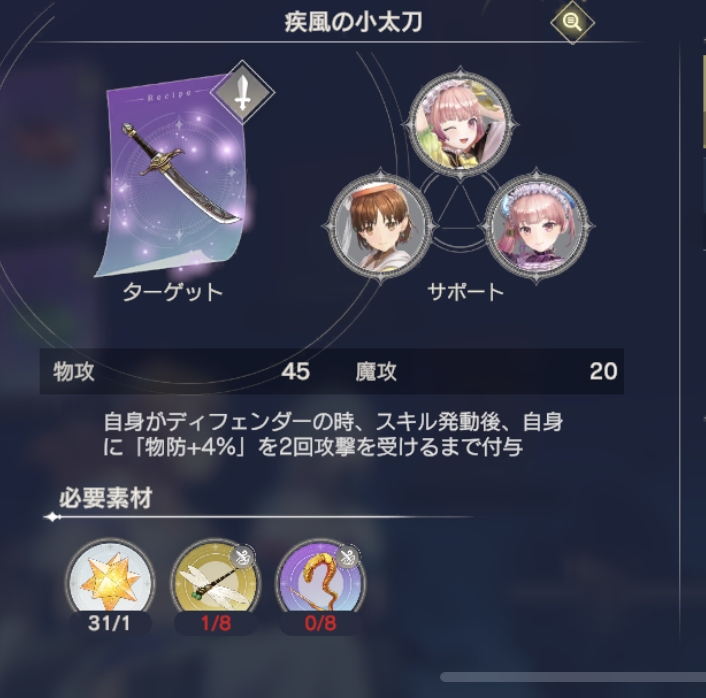706x698 pixels.
Task: Click the red 0/8 material count
Action: [x=321, y=623]
